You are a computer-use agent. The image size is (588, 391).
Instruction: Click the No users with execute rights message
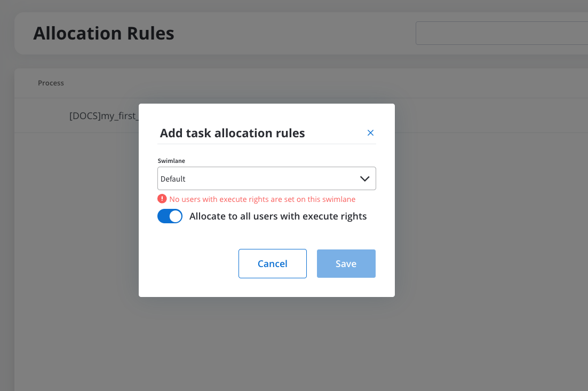point(262,199)
